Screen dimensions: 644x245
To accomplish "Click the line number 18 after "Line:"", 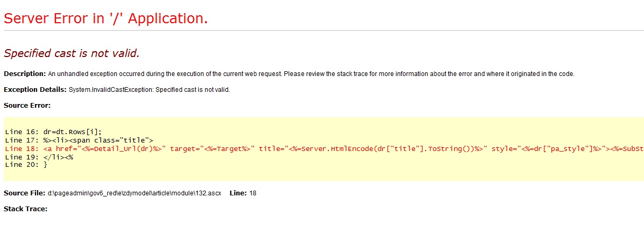I will [253, 193].
